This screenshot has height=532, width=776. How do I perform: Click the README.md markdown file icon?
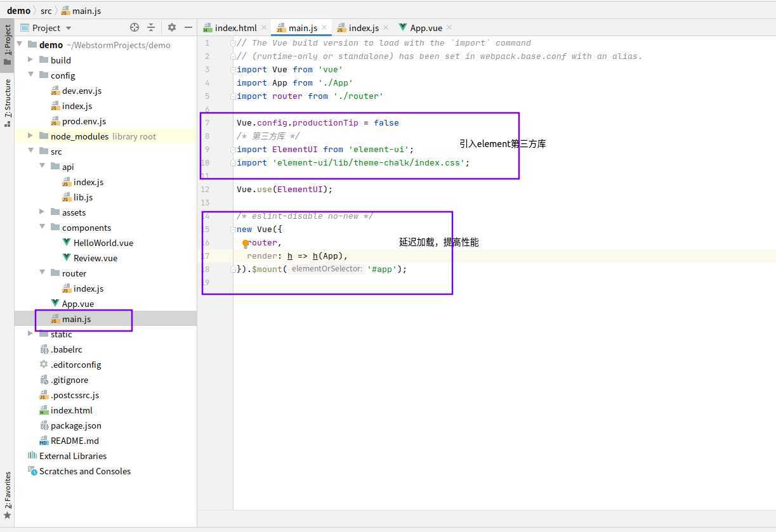(44, 441)
